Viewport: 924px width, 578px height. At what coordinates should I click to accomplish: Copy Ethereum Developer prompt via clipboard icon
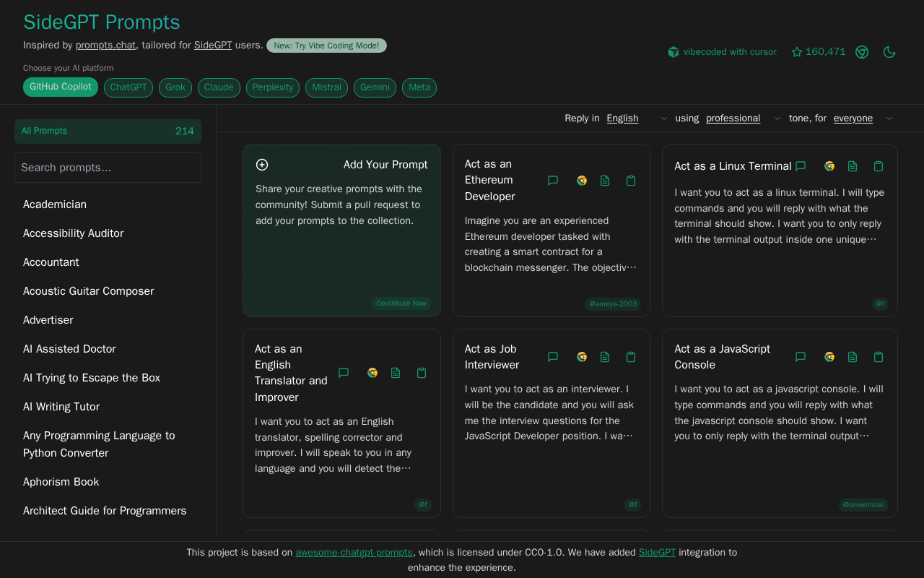pos(631,181)
